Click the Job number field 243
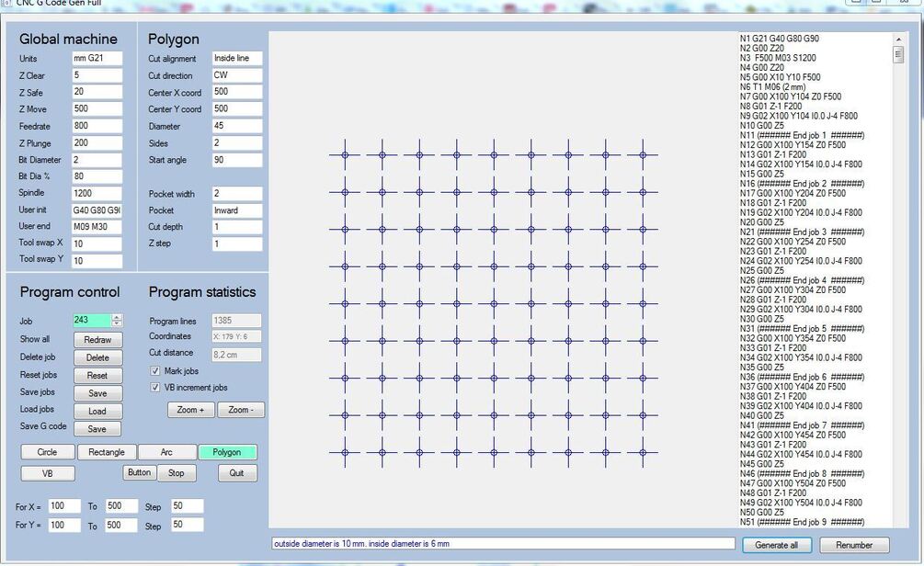 click(91, 321)
